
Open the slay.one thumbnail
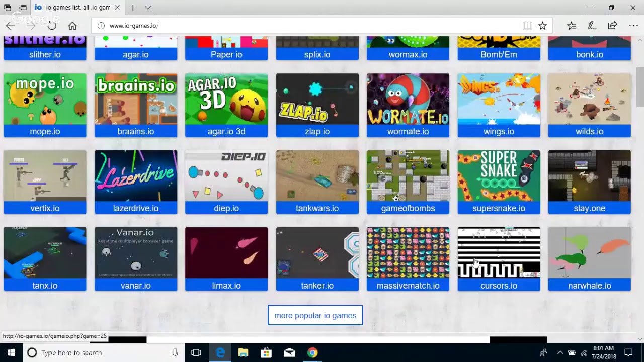tap(590, 176)
